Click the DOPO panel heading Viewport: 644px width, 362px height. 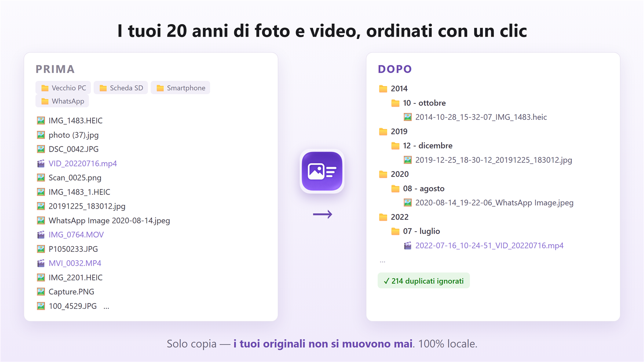(x=395, y=69)
